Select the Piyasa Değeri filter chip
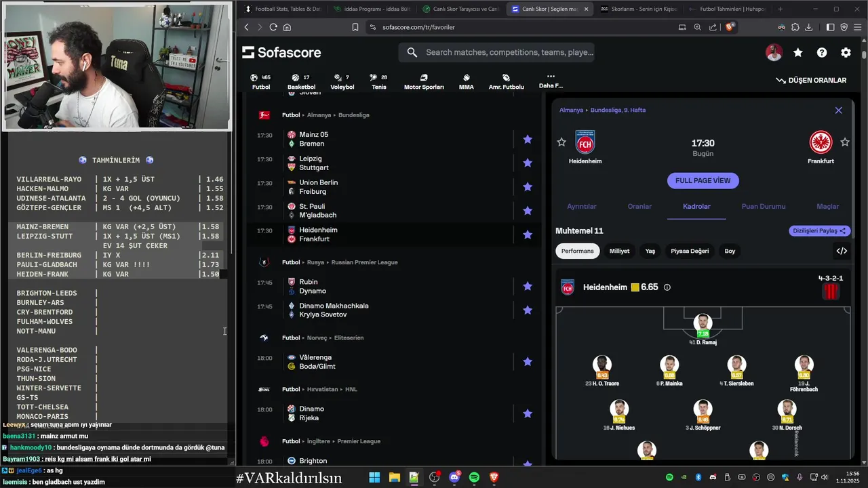The width and height of the screenshot is (868, 488). 690,251
